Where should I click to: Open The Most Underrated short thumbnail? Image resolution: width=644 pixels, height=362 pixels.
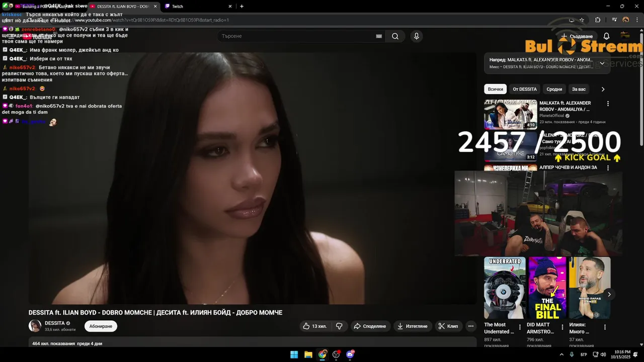tap(505, 288)
